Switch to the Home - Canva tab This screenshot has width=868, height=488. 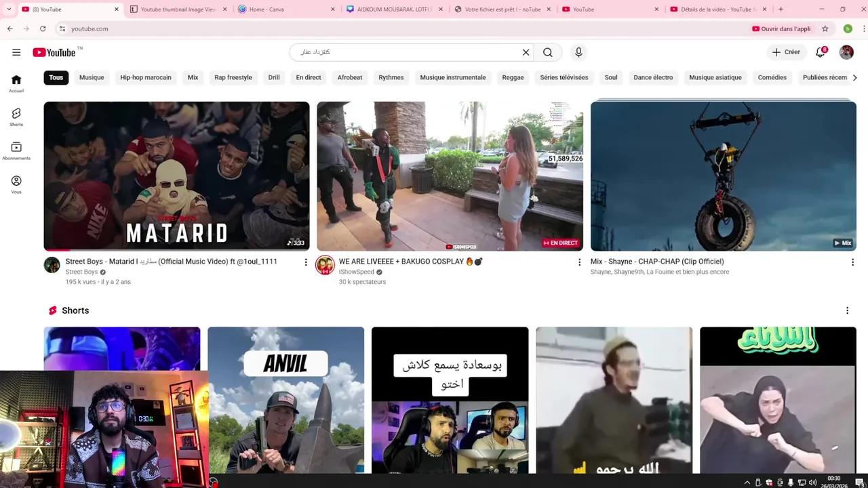[x=285, y=9]
